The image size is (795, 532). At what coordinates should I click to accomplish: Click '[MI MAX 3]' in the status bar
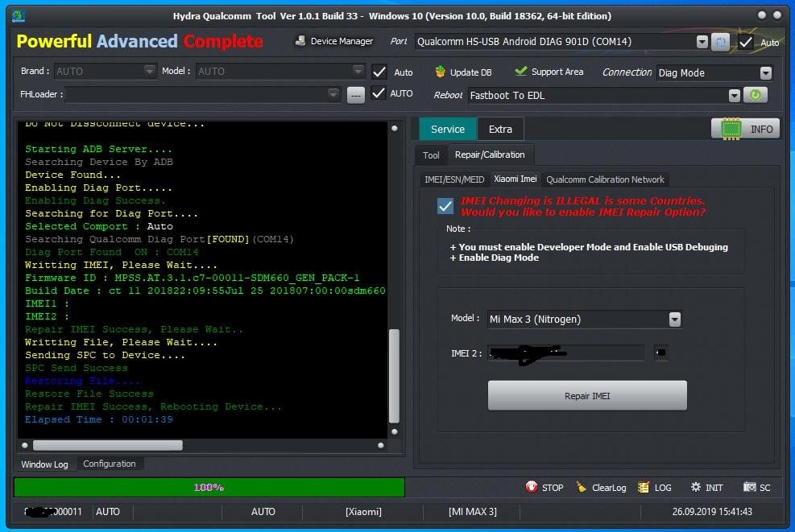click(473, 512)
